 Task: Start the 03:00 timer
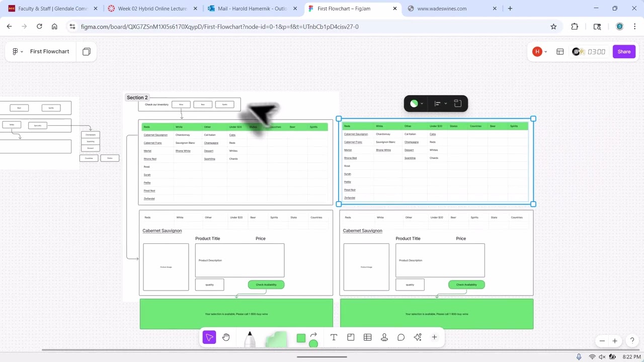(x=596, y=51)
